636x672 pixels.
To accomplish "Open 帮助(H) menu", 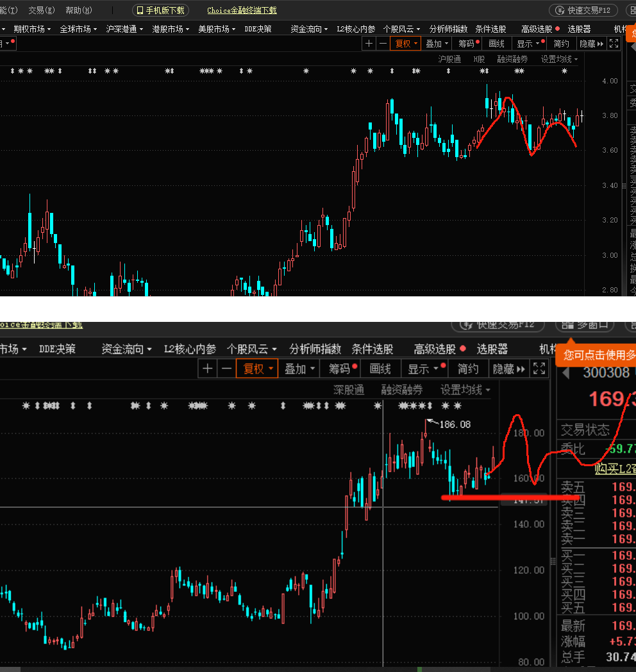I will click(x=79, y=10).
